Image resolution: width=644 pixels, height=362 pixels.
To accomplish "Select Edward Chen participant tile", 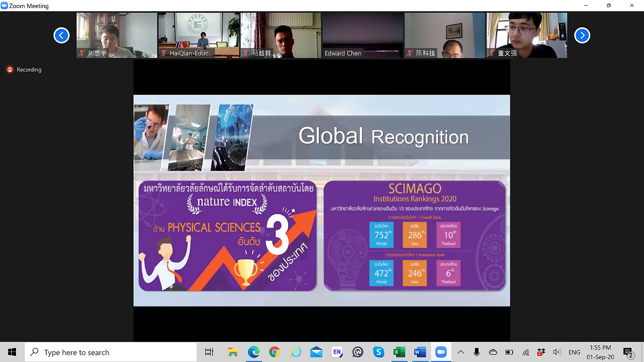I will (363, 35).
